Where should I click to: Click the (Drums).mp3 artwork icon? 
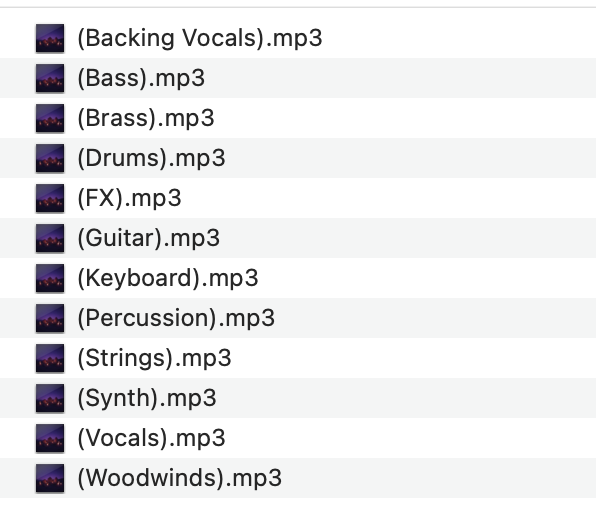pos(50,158)
